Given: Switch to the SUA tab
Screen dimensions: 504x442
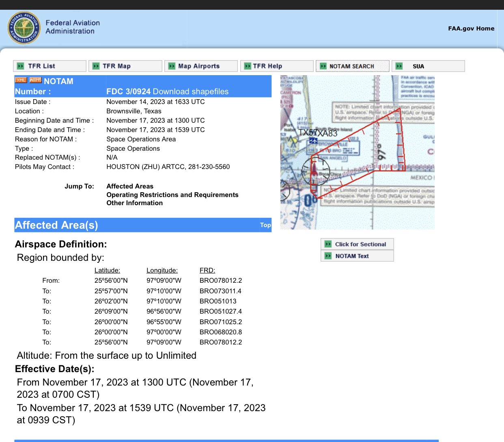Looking at the screenshot, I should tap(428, 66).
